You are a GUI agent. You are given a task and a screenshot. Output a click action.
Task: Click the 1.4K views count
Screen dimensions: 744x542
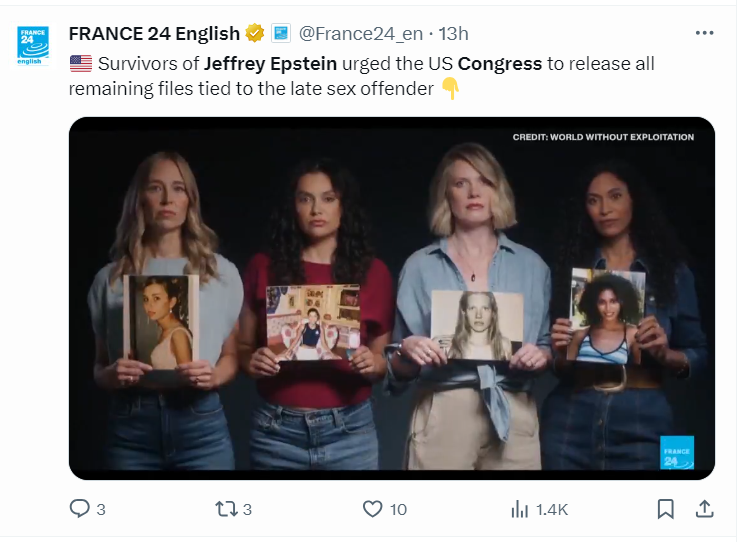click(552, 510)
